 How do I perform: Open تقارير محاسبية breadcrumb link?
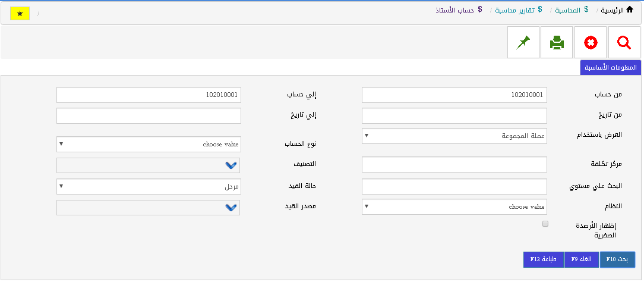pos(514,11)
